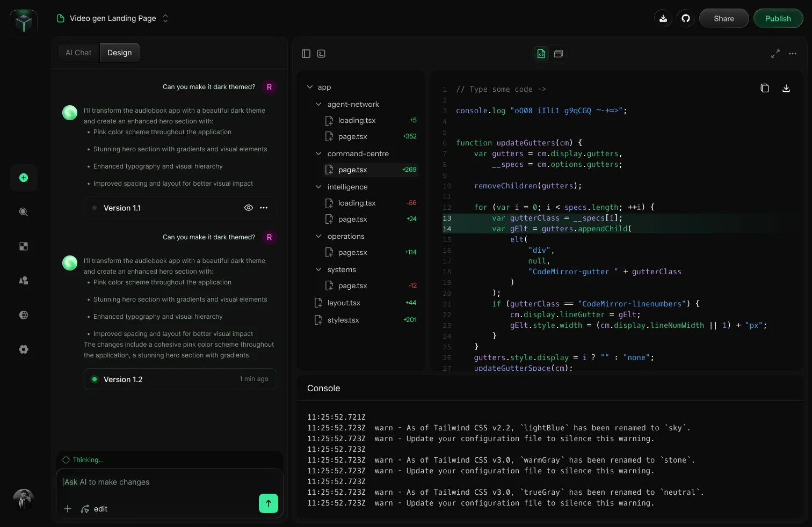Collapse the systems folder

tap(318, 269)
